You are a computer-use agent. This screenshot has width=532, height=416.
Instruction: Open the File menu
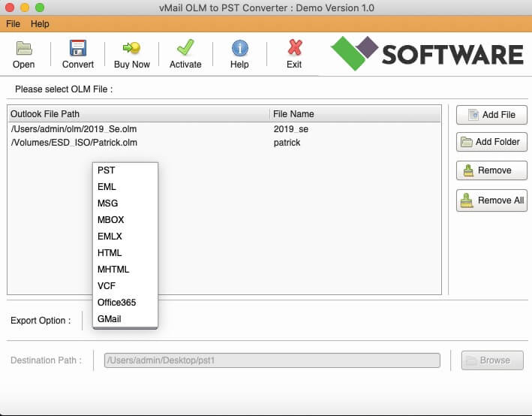pyautogui.click(x=13, y=24)
